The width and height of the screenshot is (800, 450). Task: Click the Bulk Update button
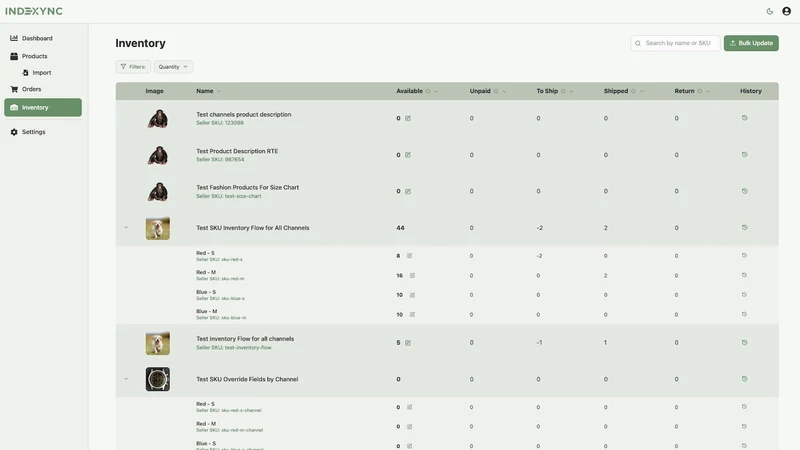coord(751,43)
